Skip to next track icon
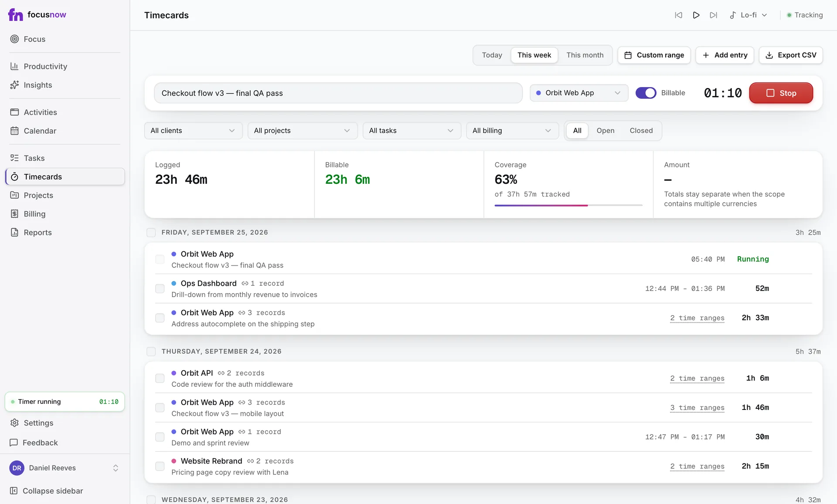Image resolution: width=837 pixels, height=504 pixels. 714,15
